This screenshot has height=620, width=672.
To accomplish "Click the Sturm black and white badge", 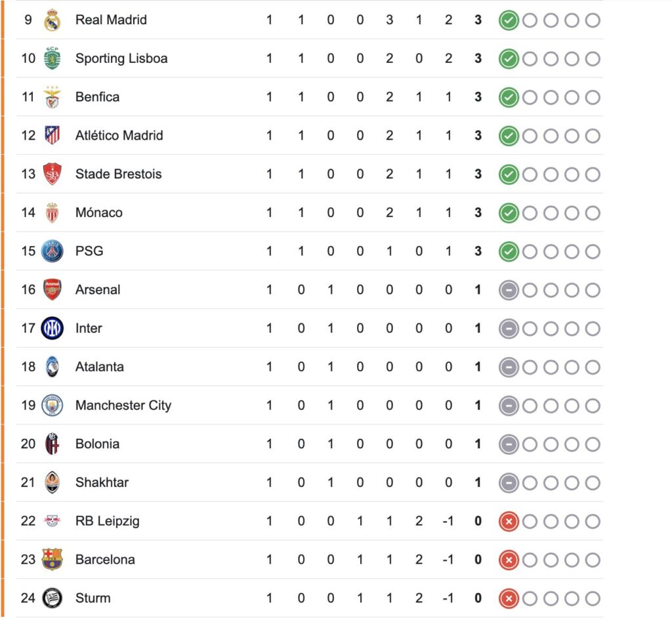I will click(x=52, y=598).
